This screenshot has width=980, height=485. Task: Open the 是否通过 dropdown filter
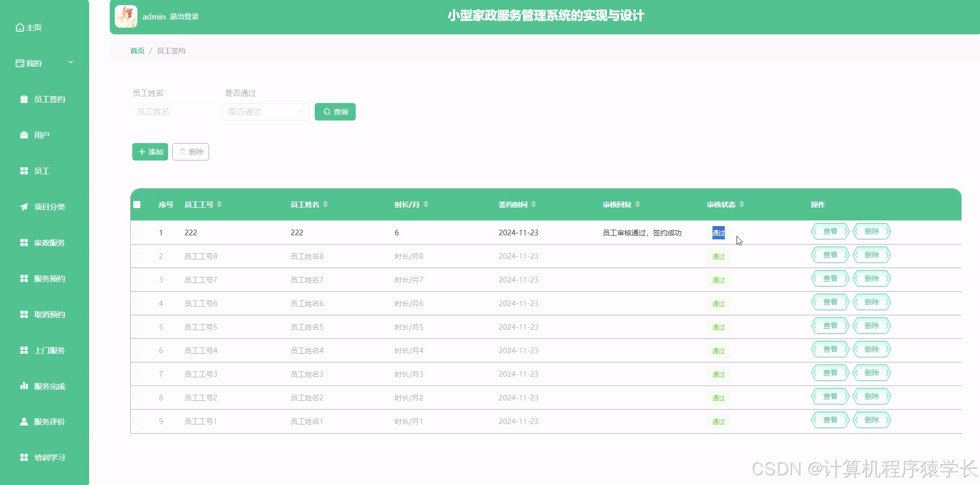266,112
